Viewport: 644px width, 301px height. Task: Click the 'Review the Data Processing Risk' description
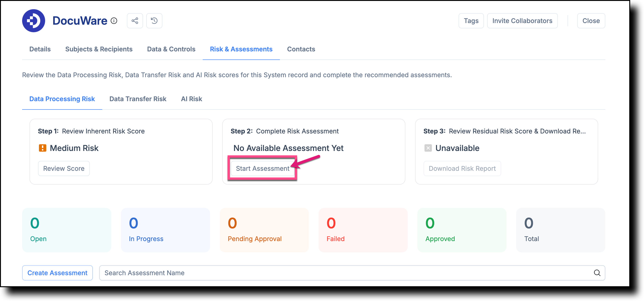[237, 75]
